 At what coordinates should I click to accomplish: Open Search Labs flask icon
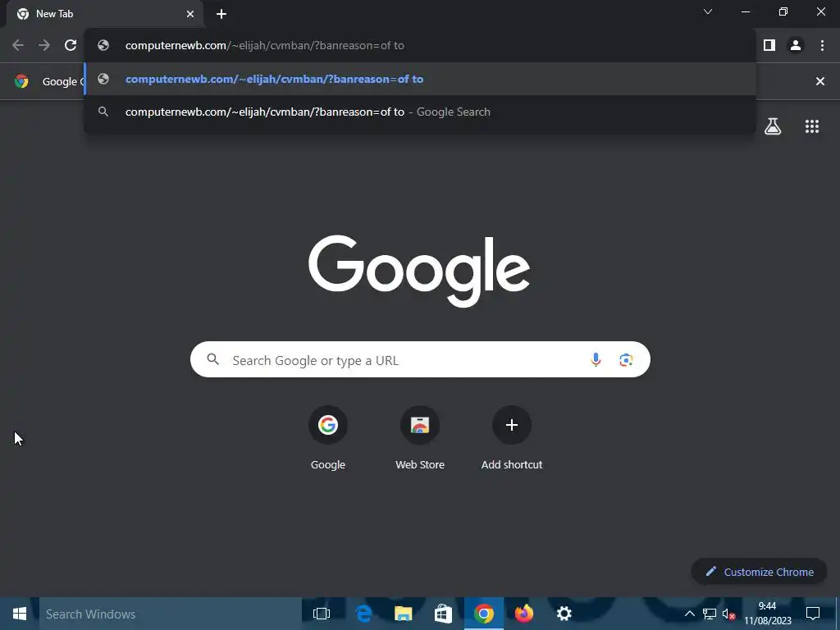pos(773,126)
